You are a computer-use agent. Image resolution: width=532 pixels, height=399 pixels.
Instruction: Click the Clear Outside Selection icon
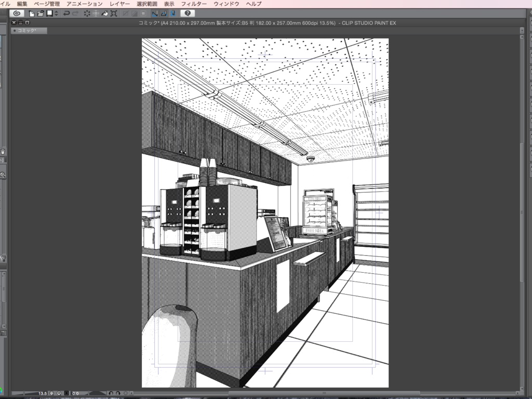[96, 14]
